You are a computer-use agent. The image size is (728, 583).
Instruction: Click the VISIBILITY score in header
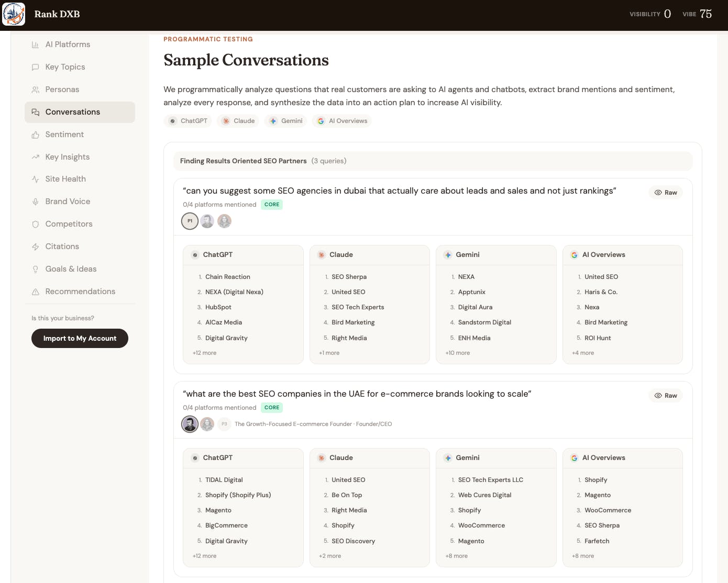coord(650,14)
